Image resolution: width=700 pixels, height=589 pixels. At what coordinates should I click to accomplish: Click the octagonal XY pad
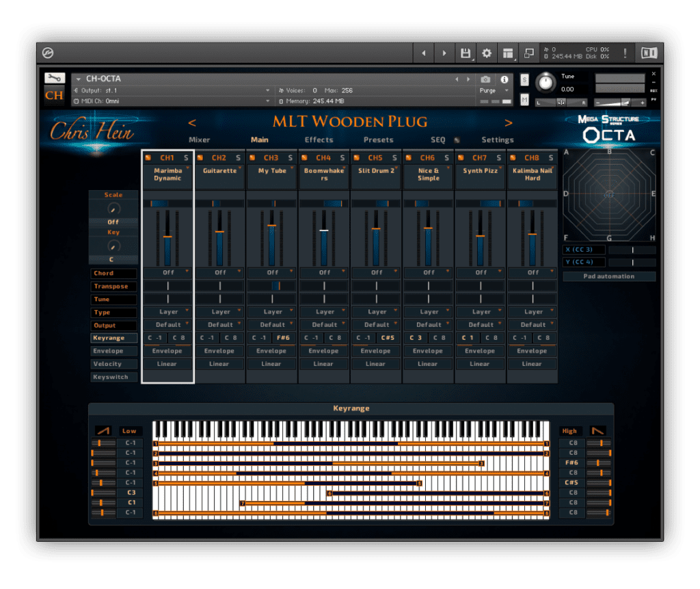(x=609, y=195)
